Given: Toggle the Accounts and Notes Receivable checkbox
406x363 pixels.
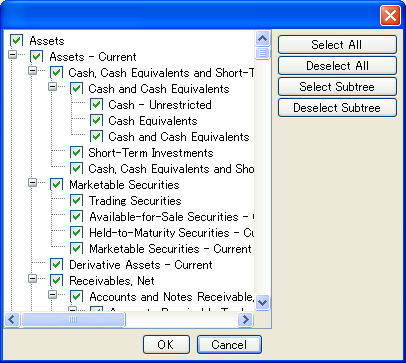Looking at the screenshot, I should [76, 296].
